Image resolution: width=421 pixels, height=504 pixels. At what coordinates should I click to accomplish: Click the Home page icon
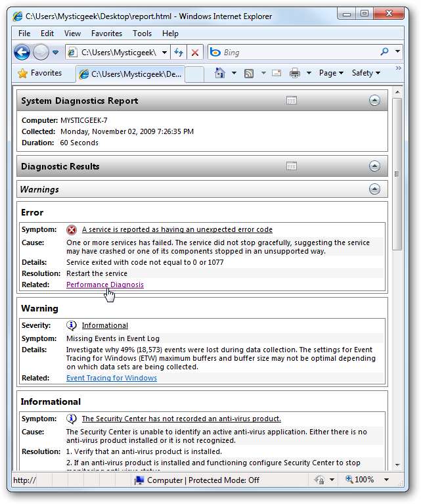(x=221, y=74)
